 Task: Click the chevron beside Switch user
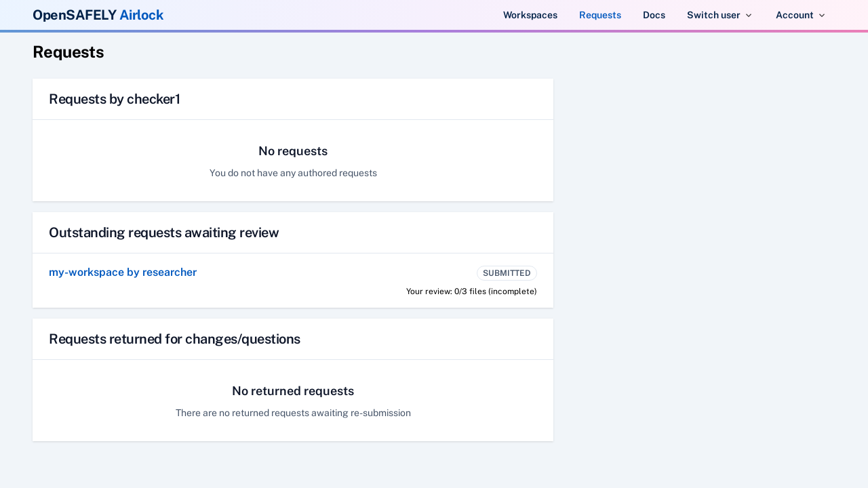pyautogui.click(x=749, y=15)
